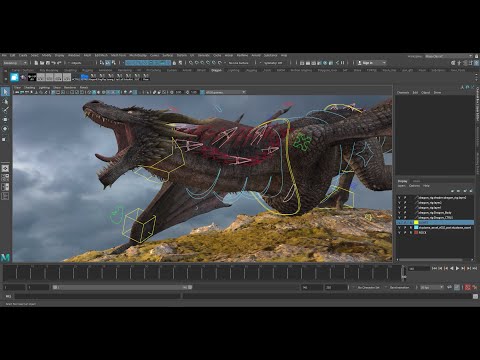Switch to four-view panel layout
The width and height of the screenshot is (480, 360).
5,178
